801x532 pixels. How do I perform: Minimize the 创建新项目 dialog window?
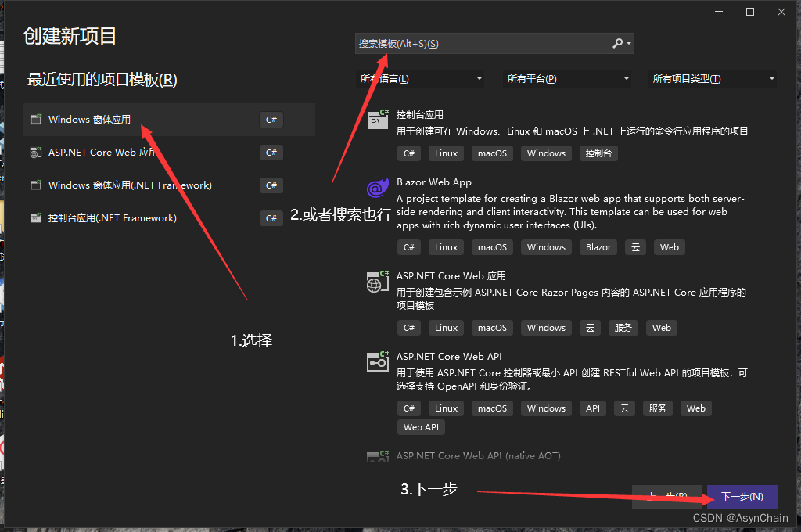coord(719,12)
